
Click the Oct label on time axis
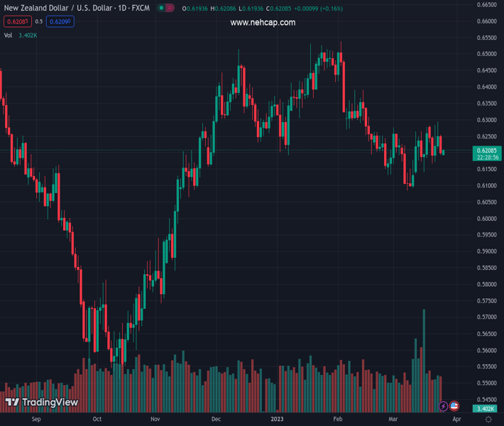97,420
